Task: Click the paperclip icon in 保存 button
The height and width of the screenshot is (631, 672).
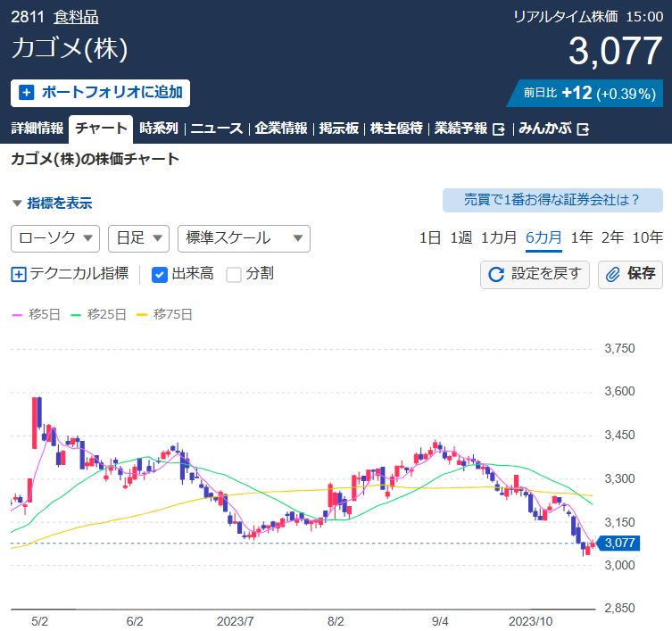Action: click(x=613, y=274)
